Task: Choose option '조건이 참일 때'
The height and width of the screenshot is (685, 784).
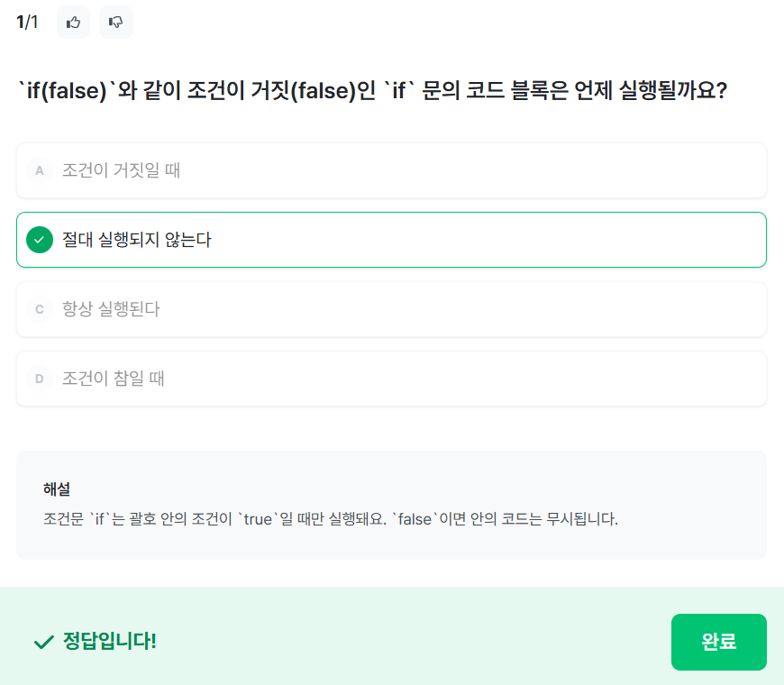Action: (114, 379)
